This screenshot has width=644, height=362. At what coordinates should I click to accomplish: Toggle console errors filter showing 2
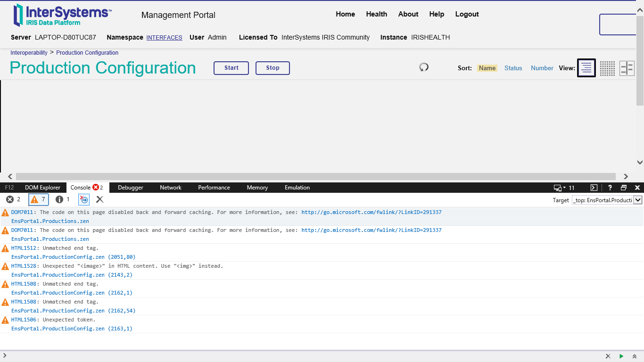(13, 199)
